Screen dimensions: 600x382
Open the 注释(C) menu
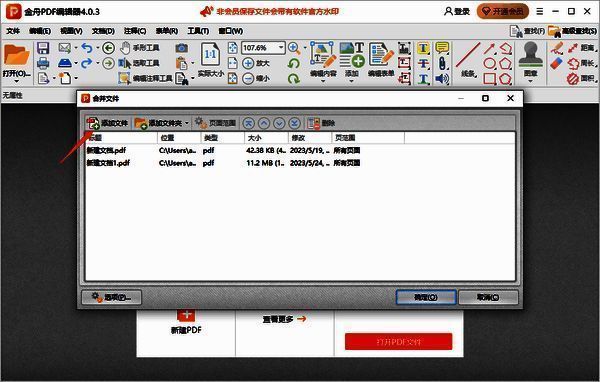(135, 31)
